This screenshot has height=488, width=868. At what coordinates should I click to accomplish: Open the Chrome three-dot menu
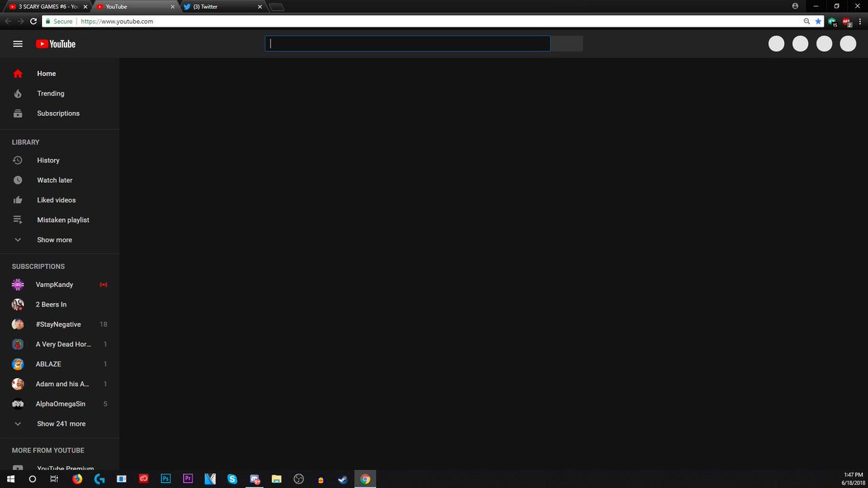pyautogui.click(x=860, y=22)
